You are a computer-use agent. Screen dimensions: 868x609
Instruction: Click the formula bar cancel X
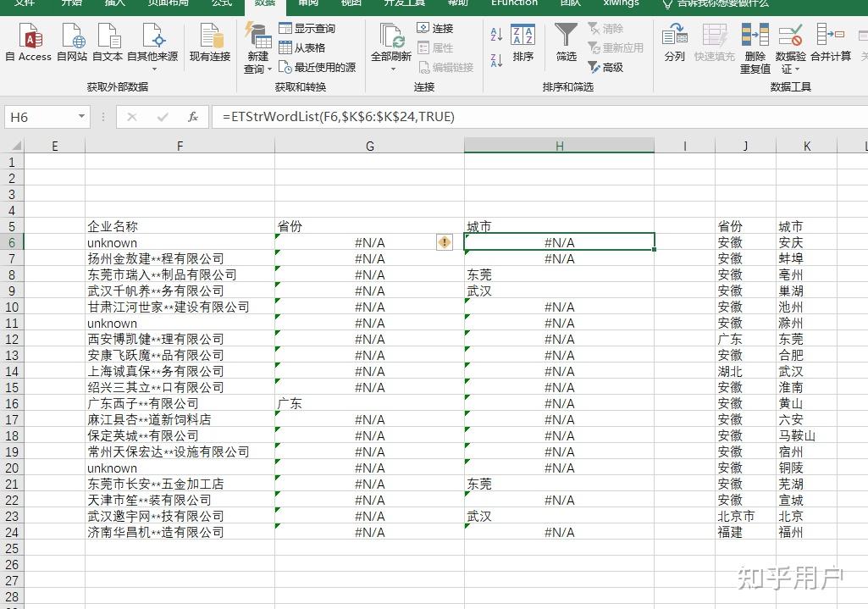[x=132, y=117]
